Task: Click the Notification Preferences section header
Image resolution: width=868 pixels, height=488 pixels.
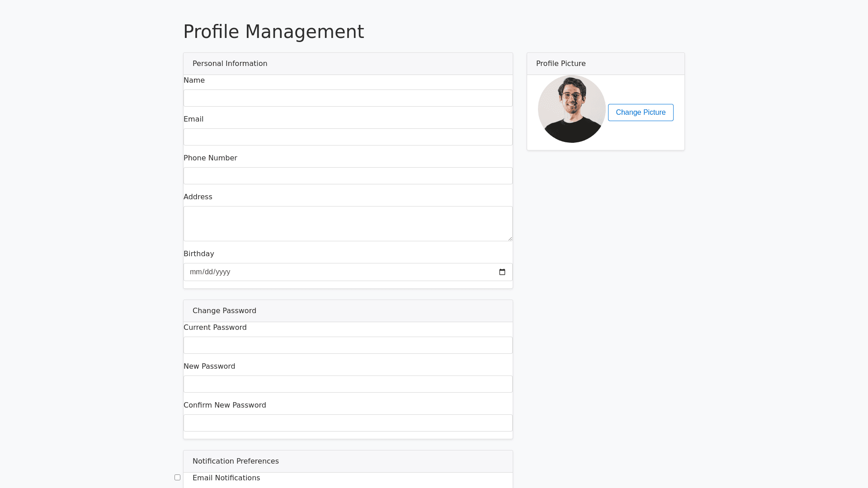Action: [x=236, y=461]
